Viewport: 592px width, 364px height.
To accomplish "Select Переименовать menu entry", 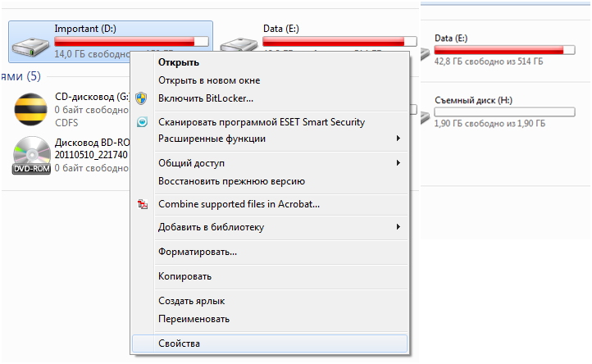I will (x=194, y=319).
